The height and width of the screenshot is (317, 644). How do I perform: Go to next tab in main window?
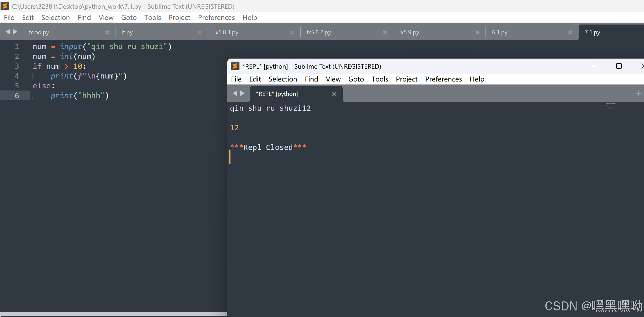pos(15,32)
